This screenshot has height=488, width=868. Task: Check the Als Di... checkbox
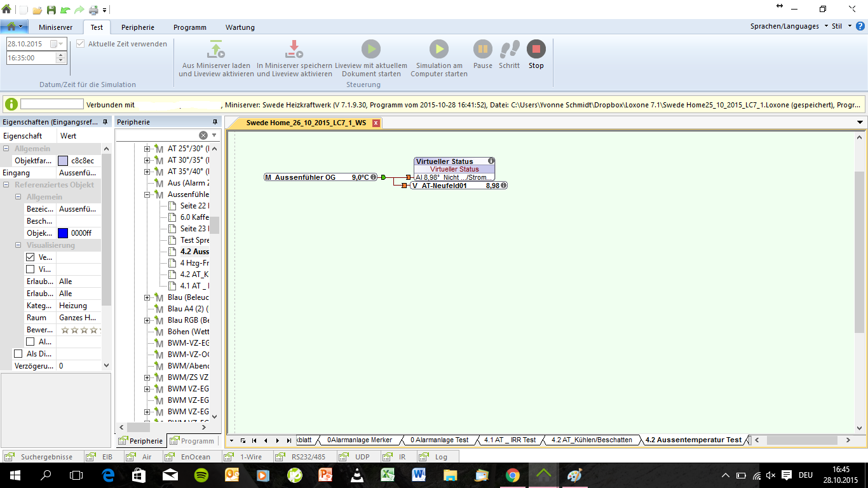tap(18, 354)
